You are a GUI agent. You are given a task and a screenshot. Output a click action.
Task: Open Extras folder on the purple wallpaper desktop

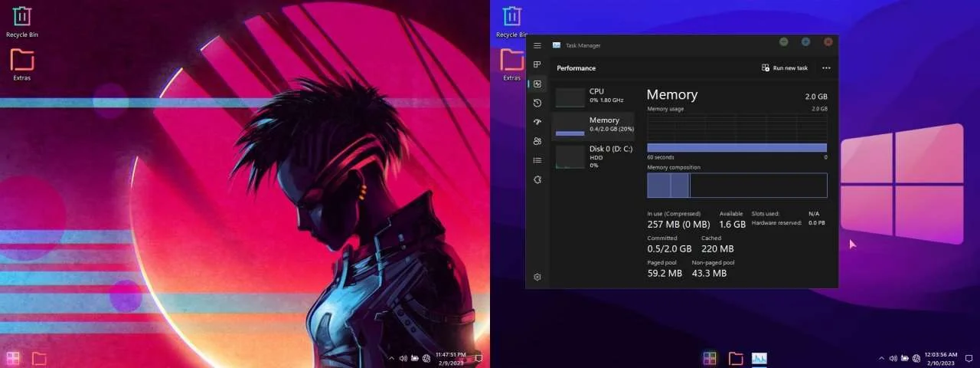pyautogui.click(x=511, y=64)
